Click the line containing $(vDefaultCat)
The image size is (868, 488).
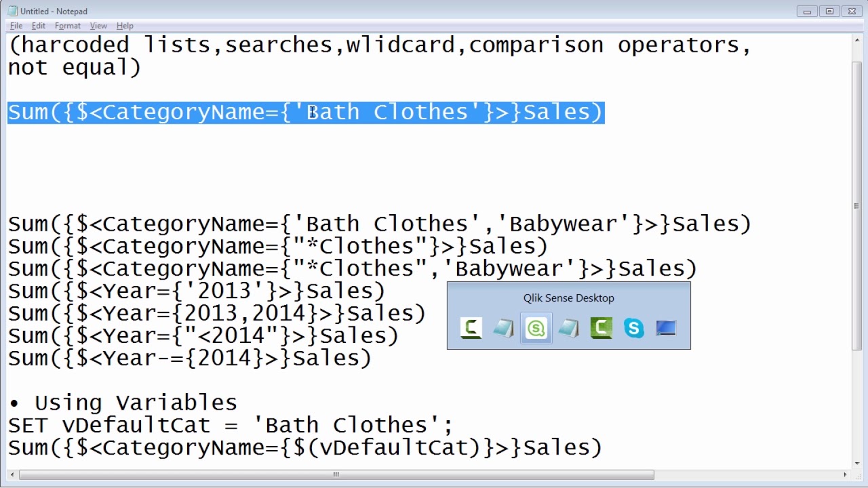click(305, 447)
